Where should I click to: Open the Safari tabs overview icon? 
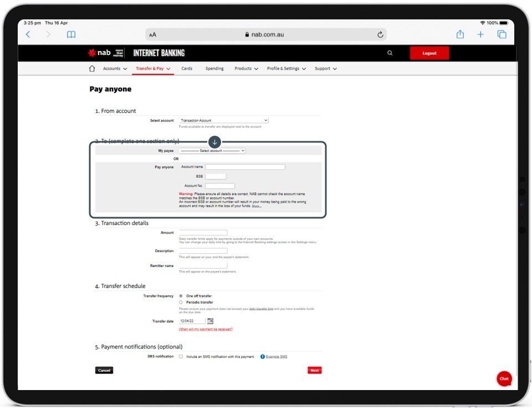coord(502,34)
